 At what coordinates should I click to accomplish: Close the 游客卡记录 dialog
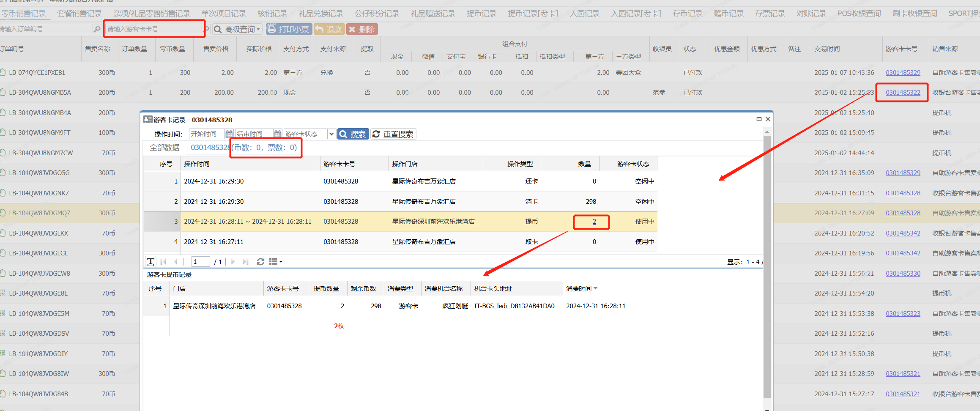pyautogui.click(x=768, y=119)
